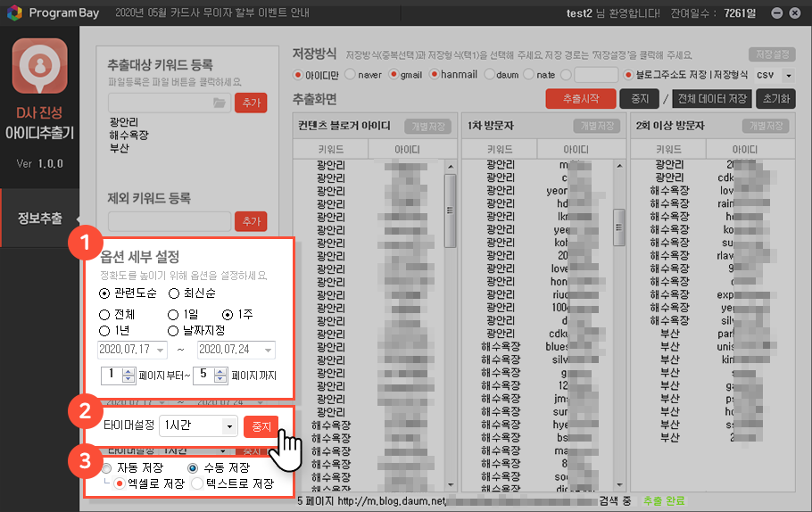
Task: Select the 최신순 sort option
Action: [175, 293]
